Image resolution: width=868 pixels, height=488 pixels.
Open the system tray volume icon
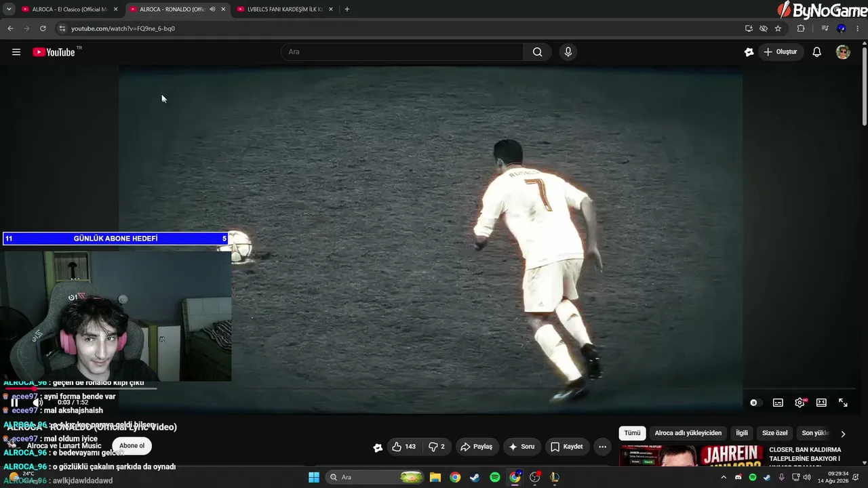point(807,477)
